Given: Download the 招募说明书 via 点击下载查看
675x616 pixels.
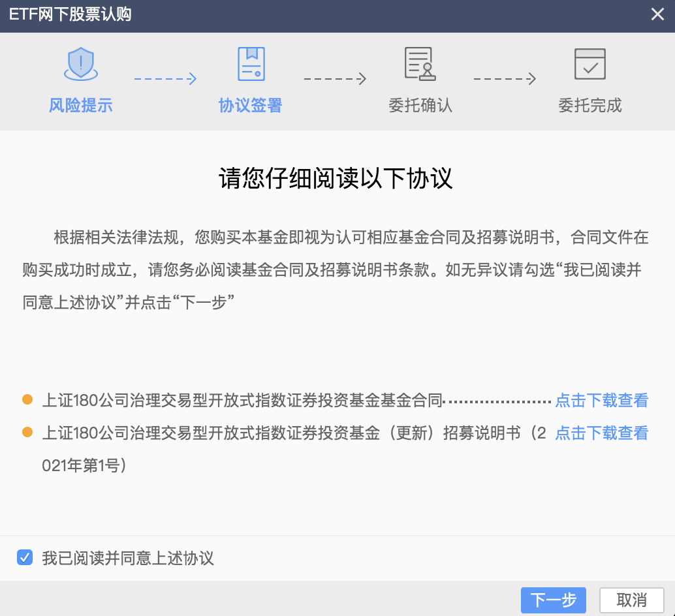Looking at the screenshot, I should (601, 433).
